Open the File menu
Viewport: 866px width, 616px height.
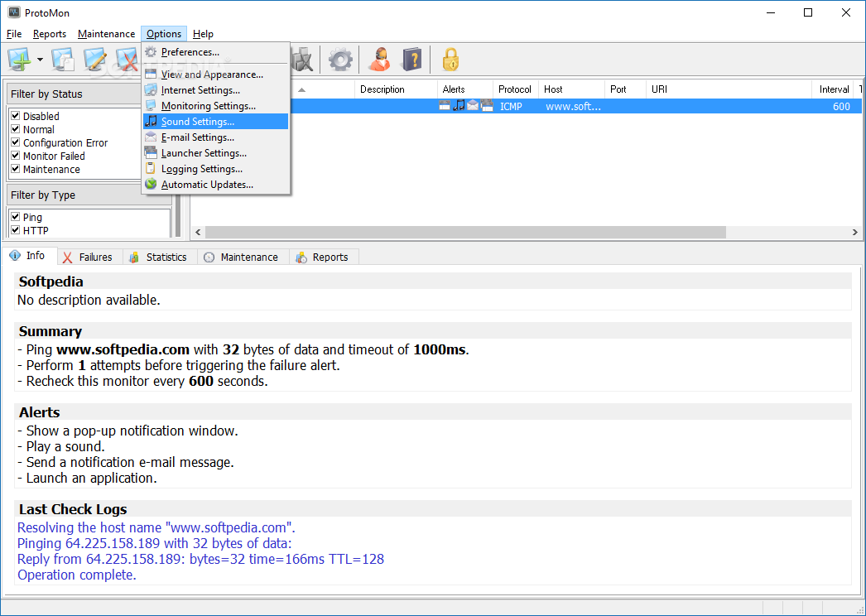click(x=14, y=34)
